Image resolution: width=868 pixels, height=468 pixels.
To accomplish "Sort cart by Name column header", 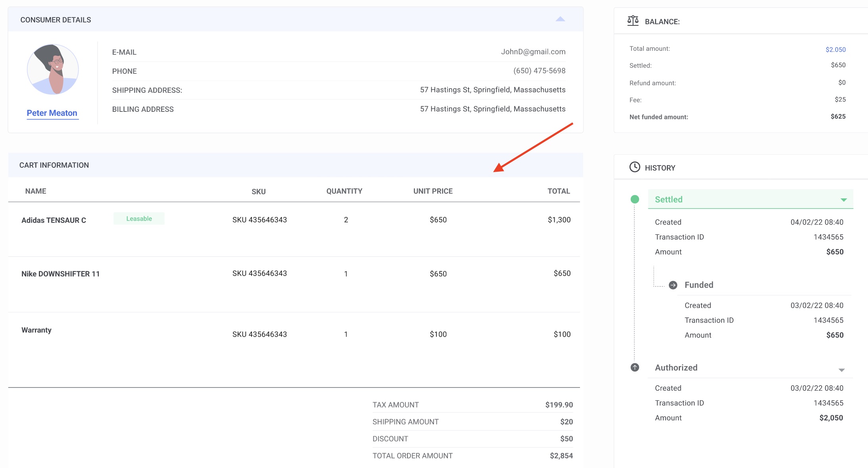I will pos(36,191).
